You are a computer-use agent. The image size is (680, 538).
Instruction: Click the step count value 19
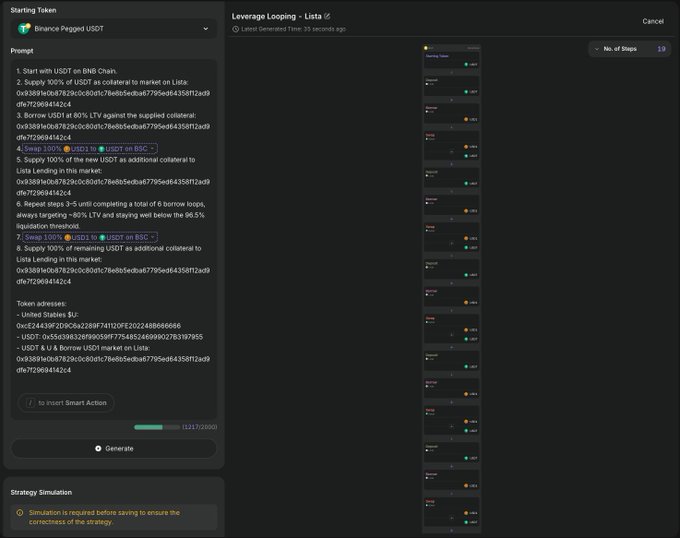pos(661,49)
